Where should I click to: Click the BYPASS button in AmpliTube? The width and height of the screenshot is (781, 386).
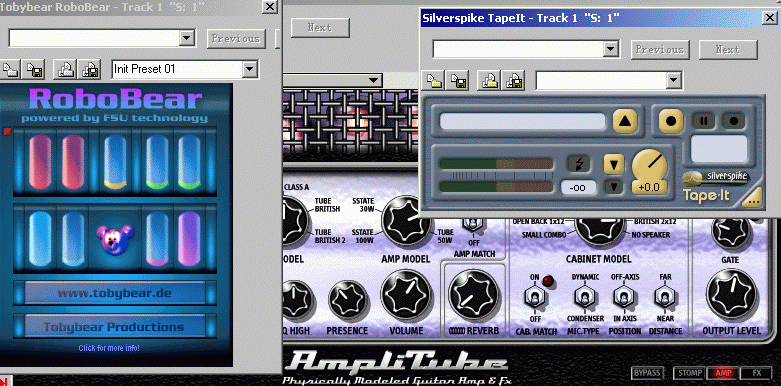coord(647,373)
